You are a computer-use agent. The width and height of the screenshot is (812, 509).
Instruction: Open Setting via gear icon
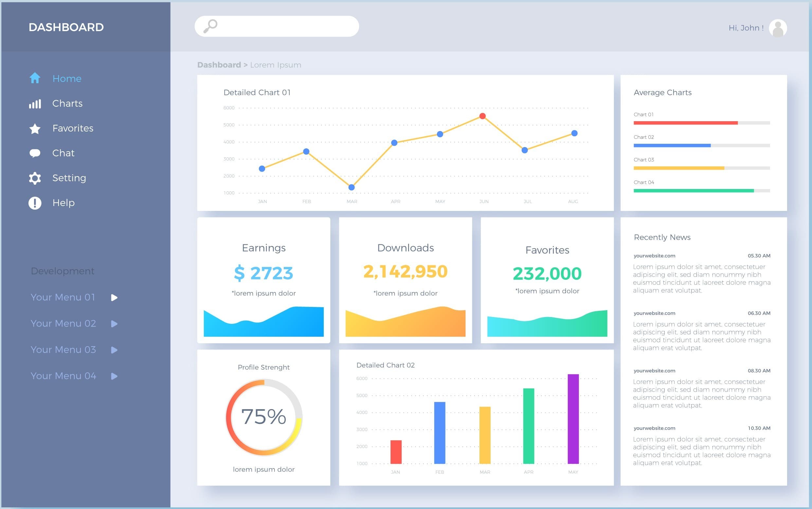coord(35,178)
